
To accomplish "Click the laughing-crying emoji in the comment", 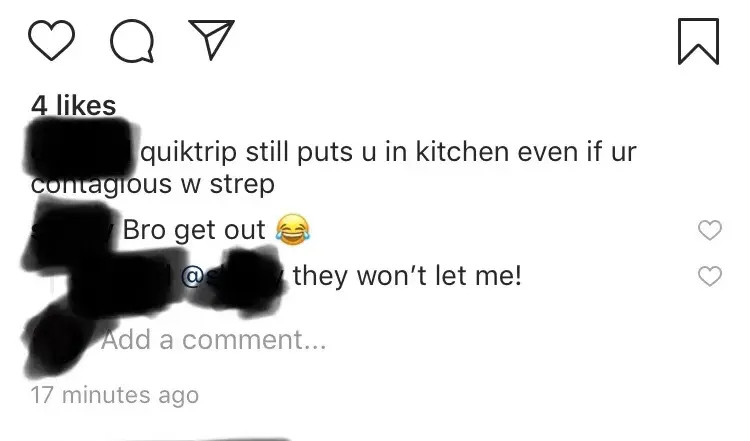I will pos(293,230).
